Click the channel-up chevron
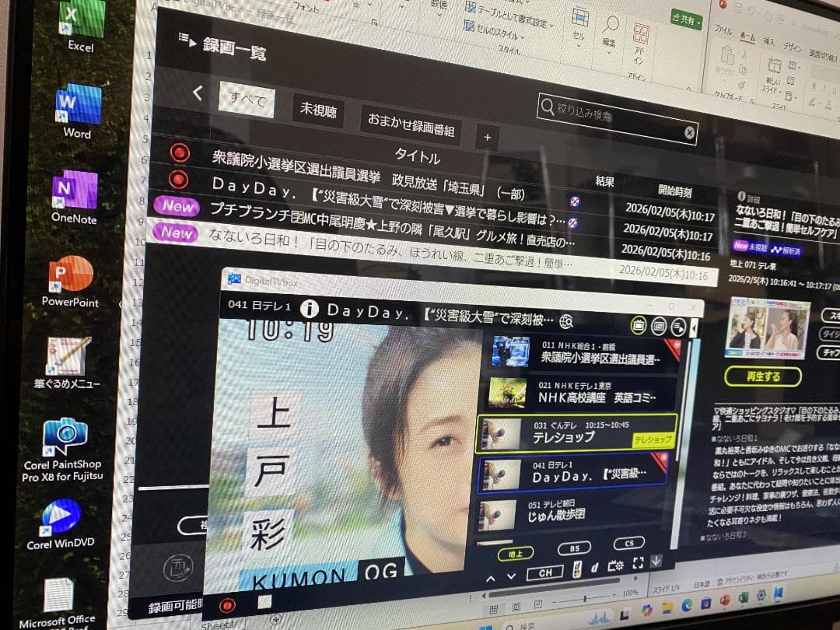This screenshot has height=630, width=840. tap(490, 579)
